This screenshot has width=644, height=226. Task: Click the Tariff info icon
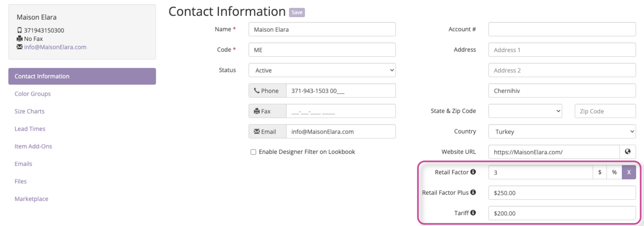[x=473, y=213]
